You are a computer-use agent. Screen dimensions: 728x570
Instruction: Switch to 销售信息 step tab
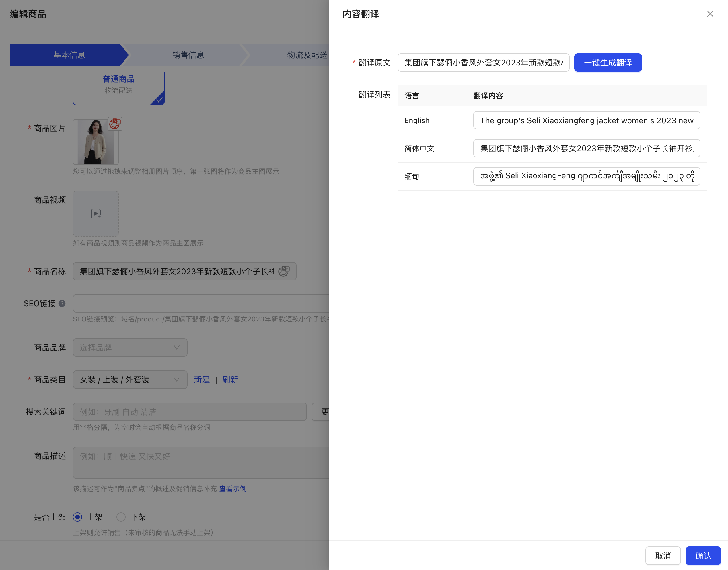click(188, 55)
